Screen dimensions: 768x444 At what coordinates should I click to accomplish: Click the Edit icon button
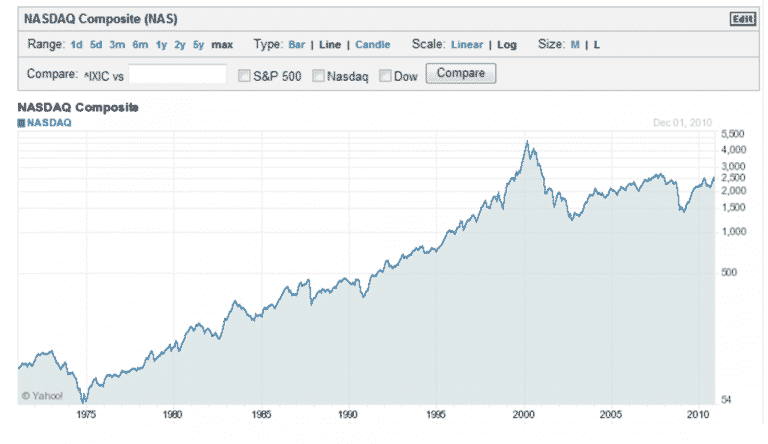pos(741,19)
